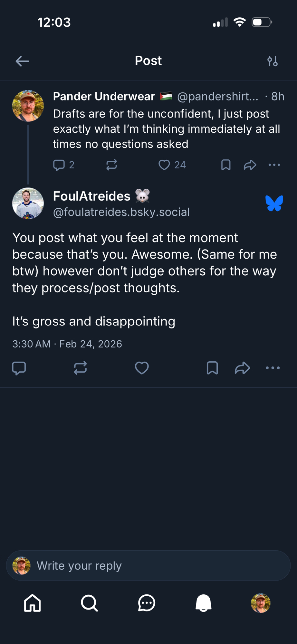Viewport: 297px width, 644px height.
Task: Share Pander Underwear's post
Action: pyautogui.click(x=250, y=165)
